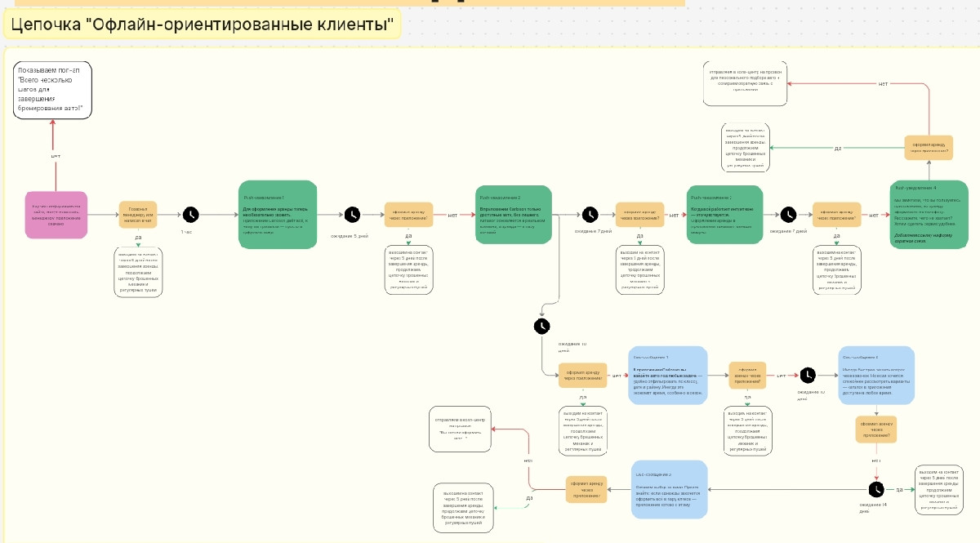
Task: Select the blue Смс-сообщение 3 block
Action: pyautogui.click(x=669, y=488)
